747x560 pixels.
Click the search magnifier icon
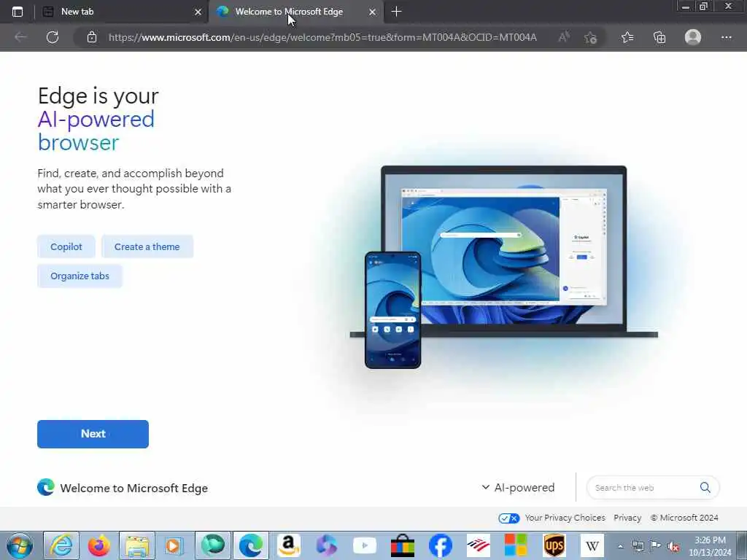coord(705,488)
